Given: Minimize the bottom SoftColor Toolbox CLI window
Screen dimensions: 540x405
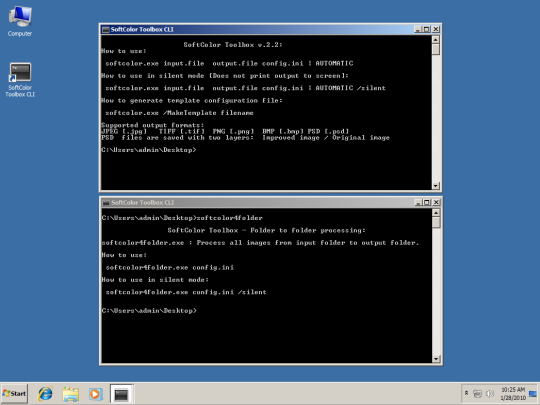Looking at the screenshot, I should click(418, 202).
